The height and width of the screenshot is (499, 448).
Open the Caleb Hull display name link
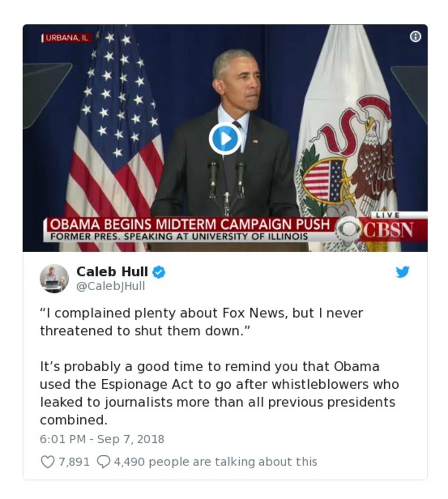click(112, 272)
